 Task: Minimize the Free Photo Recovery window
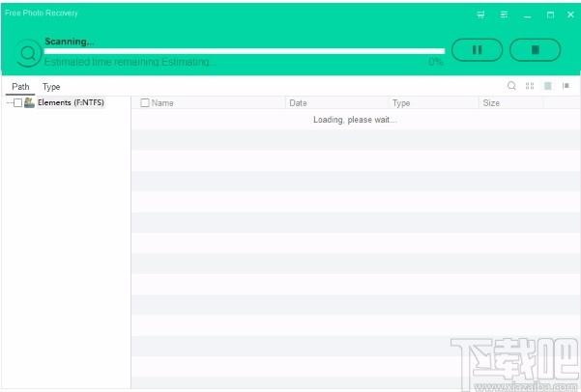point(527,15)
